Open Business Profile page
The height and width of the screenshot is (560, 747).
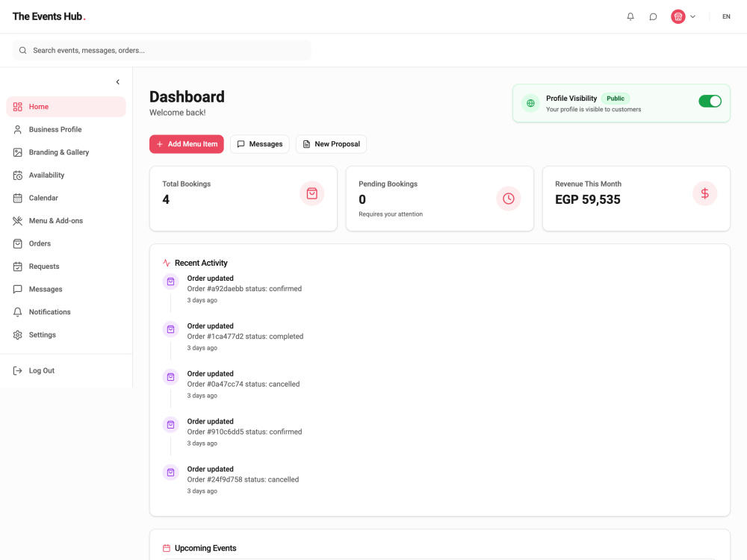click(66, 129)
